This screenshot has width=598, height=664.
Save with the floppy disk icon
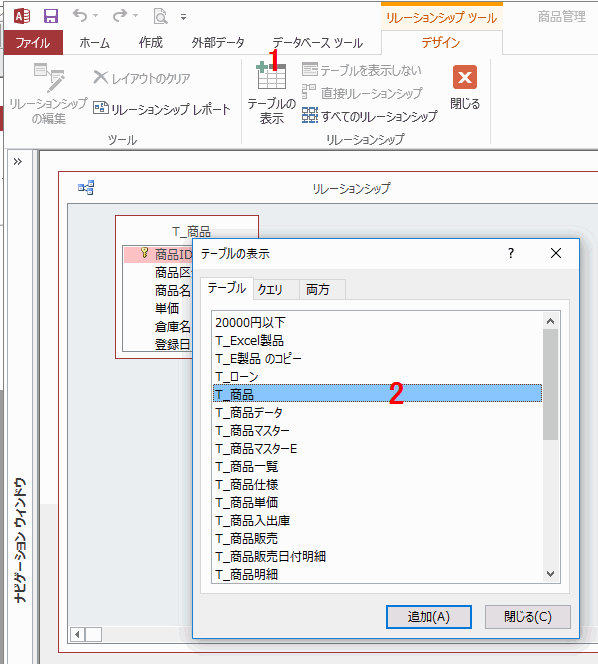[51, 17]
